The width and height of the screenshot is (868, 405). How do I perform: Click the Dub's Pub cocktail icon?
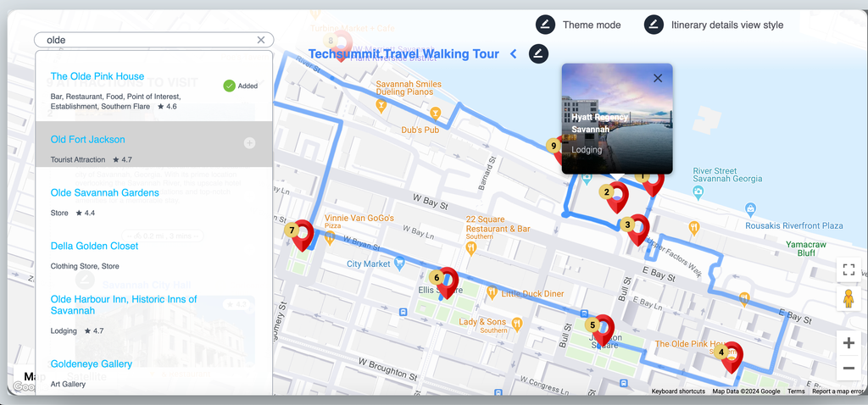(435, 113)
